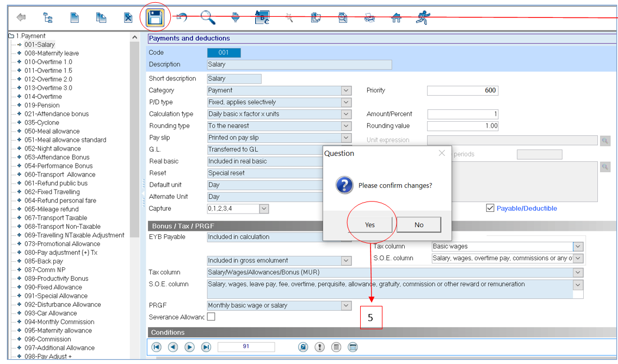
Task: Open the long S.O.E. column dropdown
Action: pyautogui.click(x=578, y=285)
